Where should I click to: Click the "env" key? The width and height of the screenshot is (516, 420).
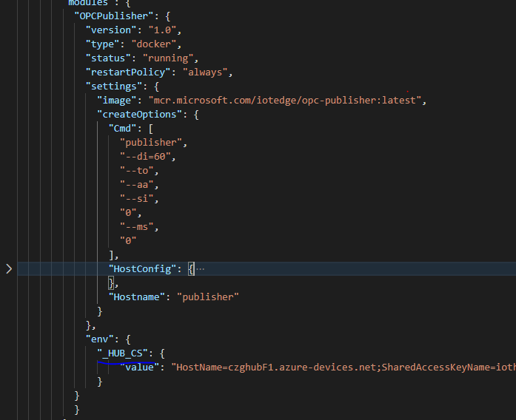click(x=100, y=339)
